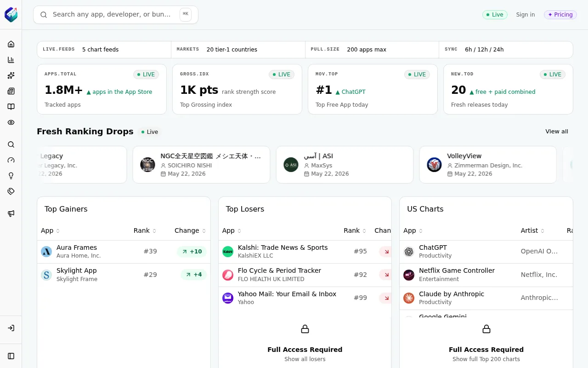588x368 pixels.
Task: Click the sparkles icon in sidebar
Action: click(x=11, y=75)
